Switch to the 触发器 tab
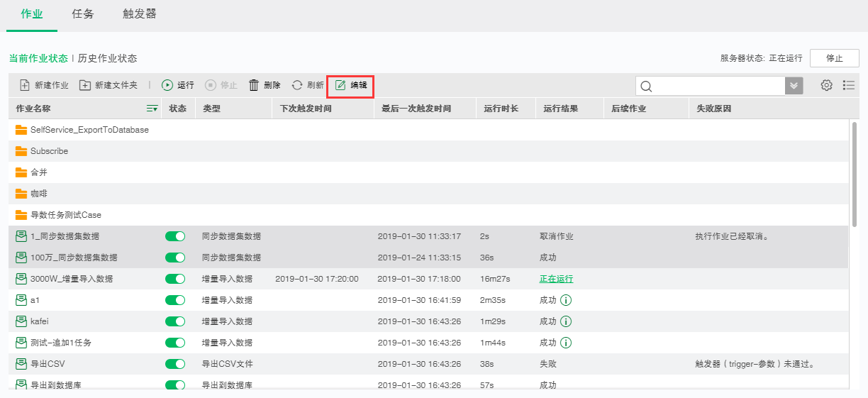The width and height of the screenshot is (868, 398). click(140, 14)
